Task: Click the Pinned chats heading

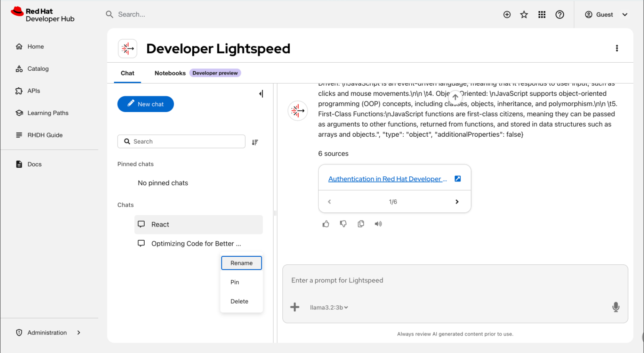Action: coord(135,164)
